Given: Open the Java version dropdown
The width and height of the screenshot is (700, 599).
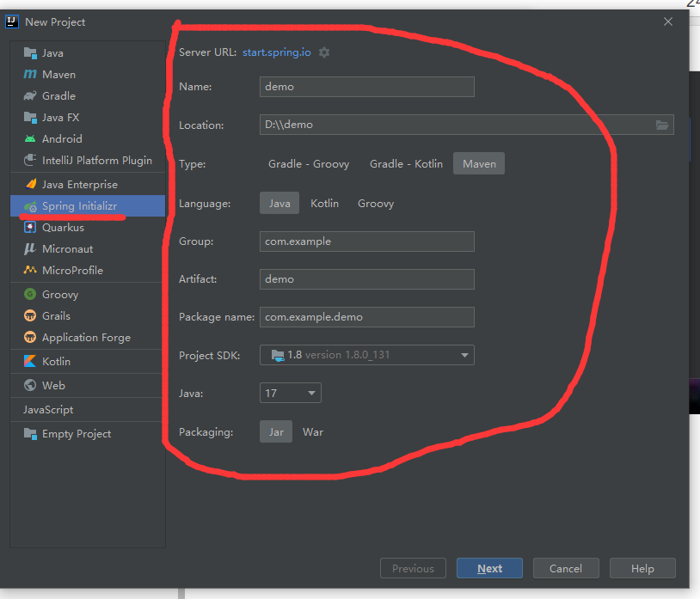Looking at the screenshot, I should tap(290, 393).
